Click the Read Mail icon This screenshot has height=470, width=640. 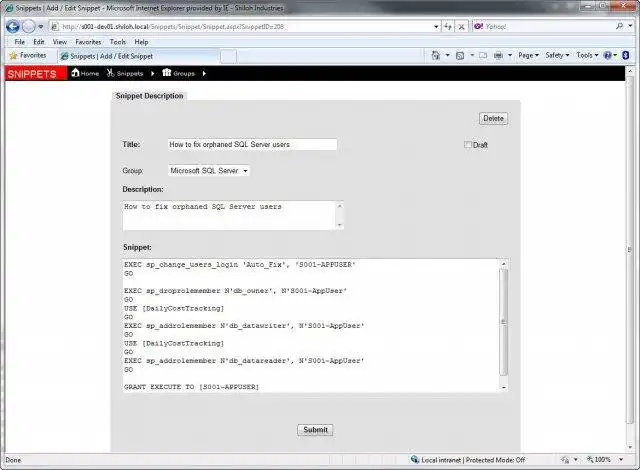pos(483,55)
